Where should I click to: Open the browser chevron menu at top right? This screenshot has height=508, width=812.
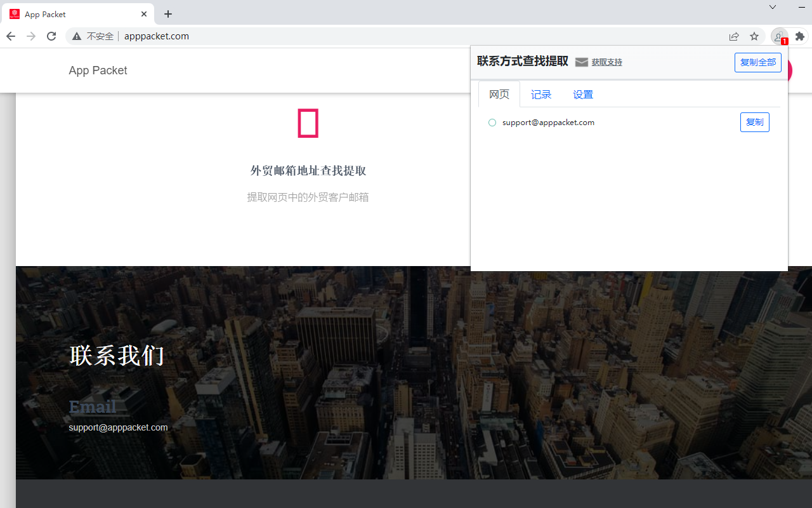pyautogui.click(x=772, y=7)
